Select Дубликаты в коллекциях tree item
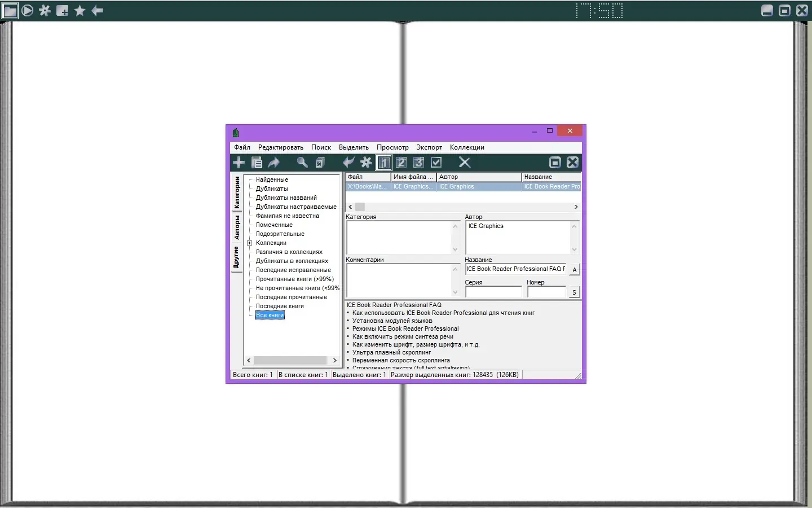 [292, 261]
